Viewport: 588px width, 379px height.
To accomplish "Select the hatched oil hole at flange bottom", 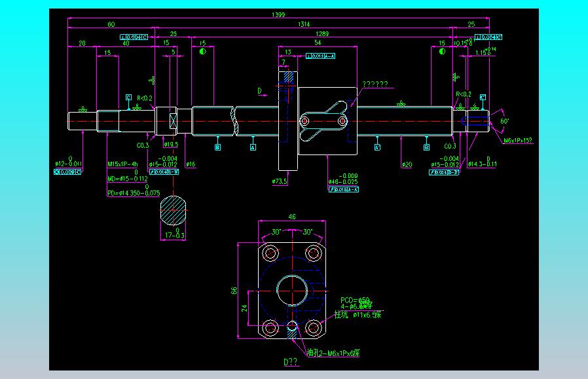I will pos(292,330).
